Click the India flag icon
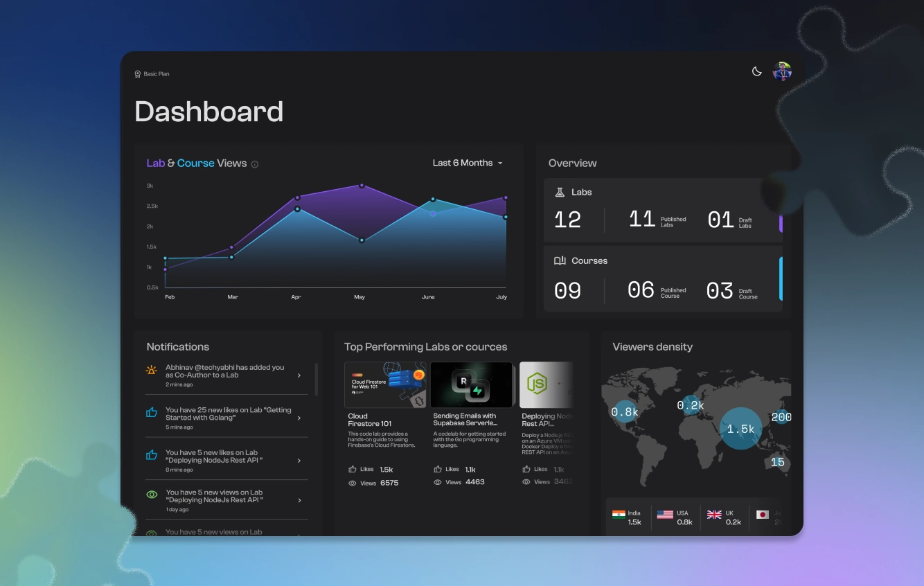The width and height of the screenshot is (924, 586). tap(619, 515)
